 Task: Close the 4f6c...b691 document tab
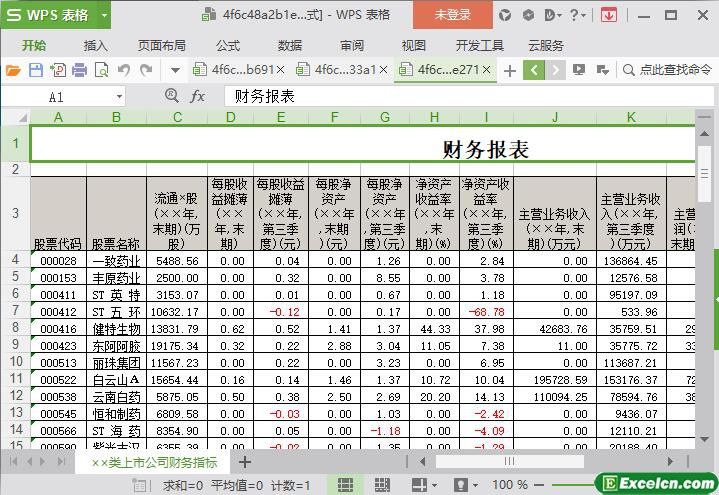[281, 70]
